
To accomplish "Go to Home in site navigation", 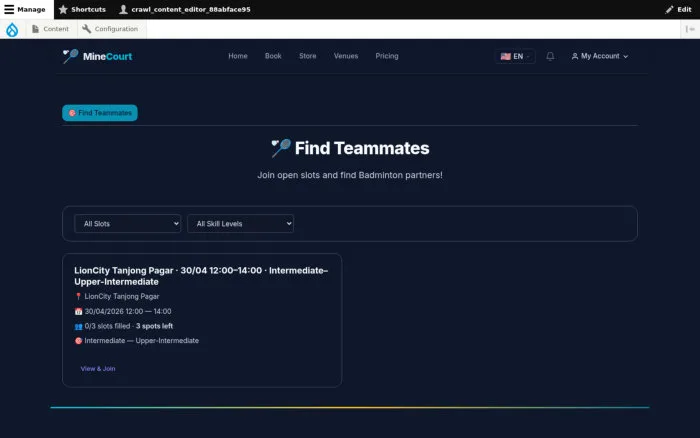I will [x=238, y=56].
